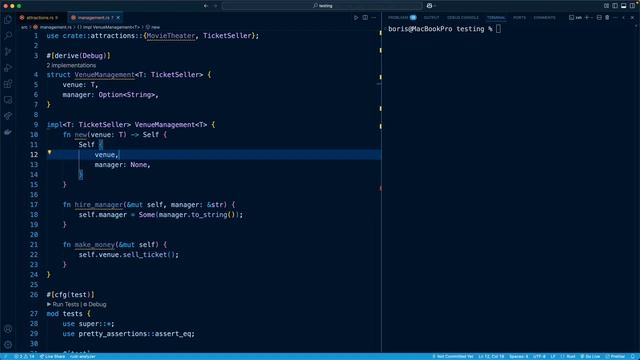Click the Run Tests code lens
This screenshot has height=360, width=640.
63,304
